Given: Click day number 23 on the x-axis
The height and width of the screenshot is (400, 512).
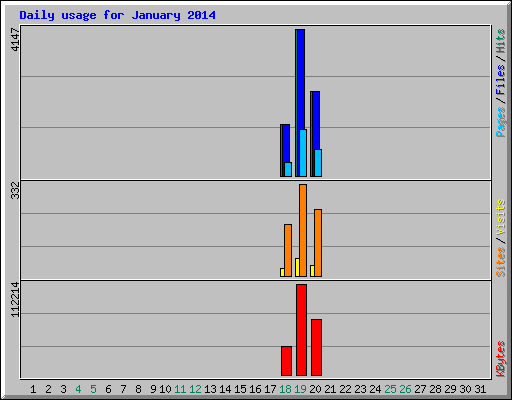Looking at the screenshot, I should (360, 389).
